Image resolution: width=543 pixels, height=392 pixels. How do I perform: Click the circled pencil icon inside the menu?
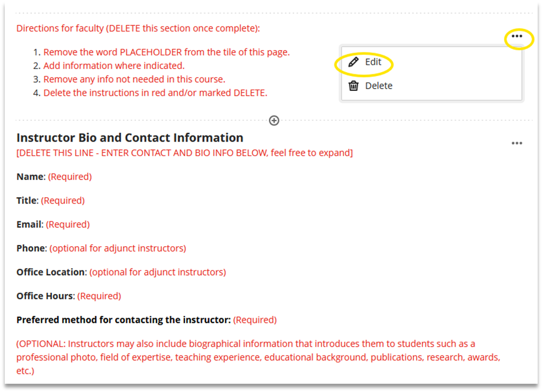[x=354, y=62]
